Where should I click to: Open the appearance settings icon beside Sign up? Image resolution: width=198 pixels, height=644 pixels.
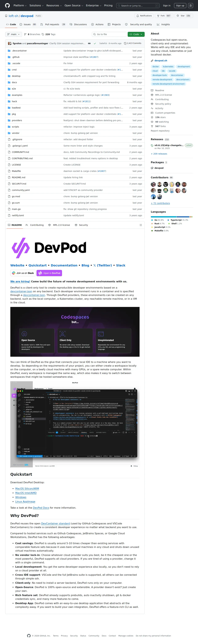pyautogui.click(x=190, y=6)
